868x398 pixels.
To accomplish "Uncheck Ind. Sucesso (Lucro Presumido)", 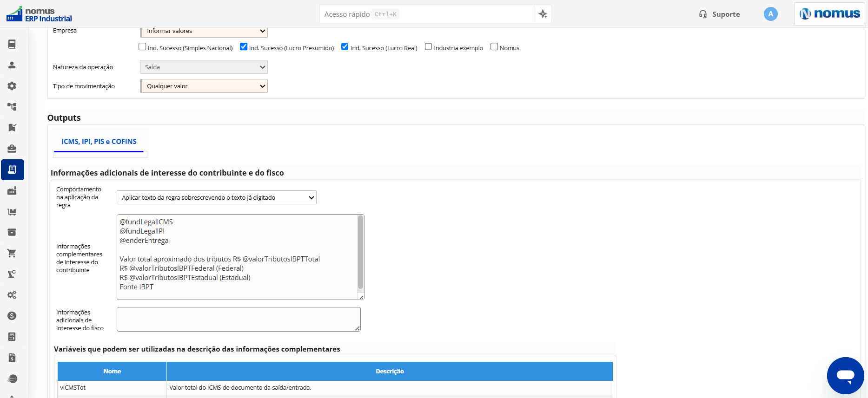I will pyautogui.click(x=244, y=46).
